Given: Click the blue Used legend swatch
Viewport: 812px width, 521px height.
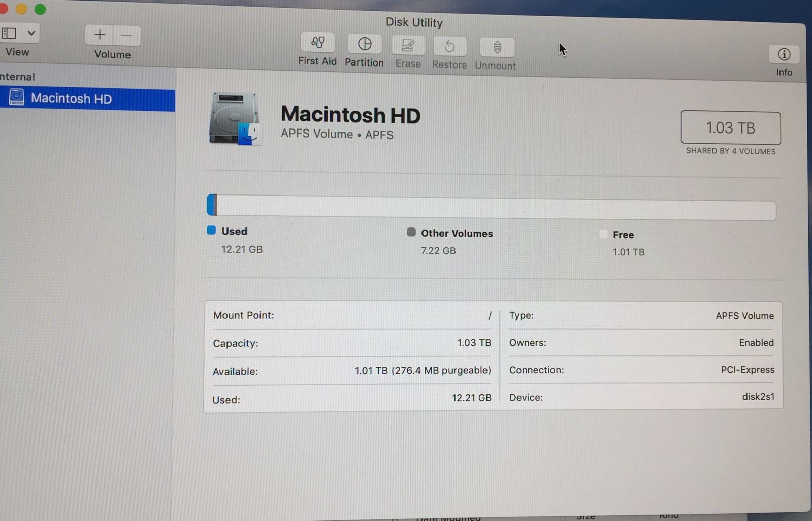Looking at the screenshot, I should coord(211,230).
